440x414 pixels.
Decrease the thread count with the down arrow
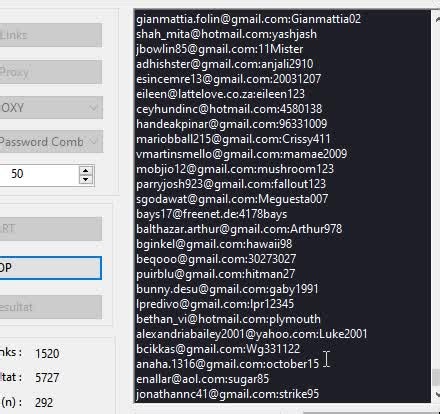coord(86,179)
